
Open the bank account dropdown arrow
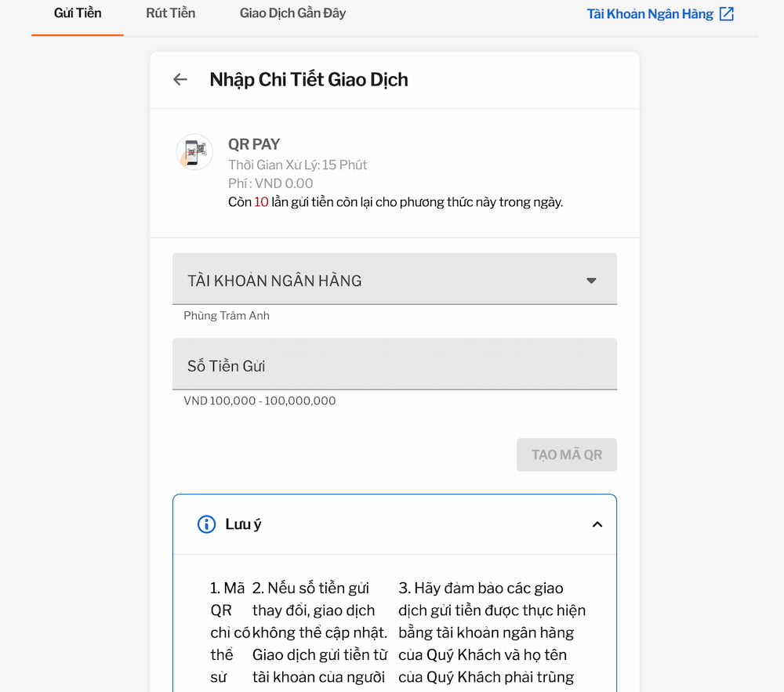point(592,281)
